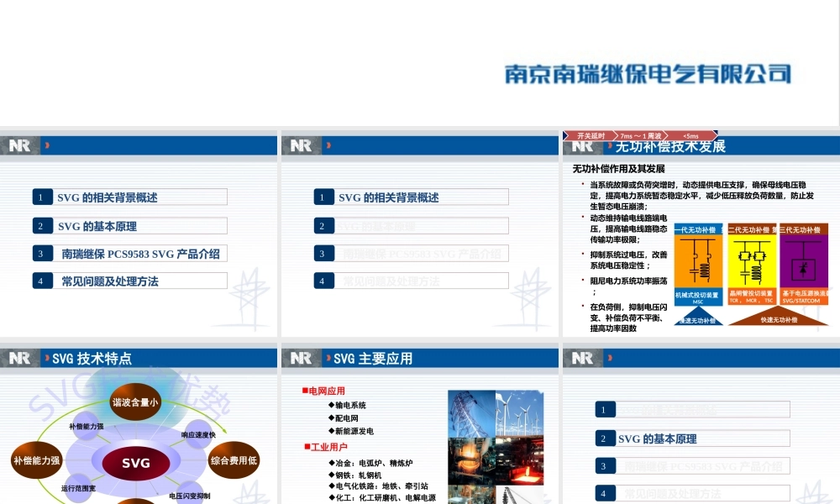Click the brown 快速无功补偿 triangle

[779, 316]
